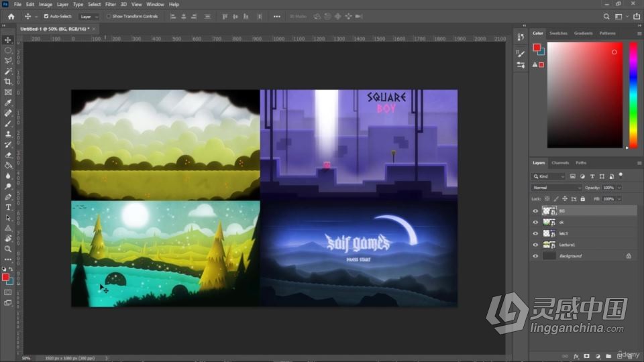This screenshot has height=362, width=644.
Task: Open the Filter menu
Action: [111, 4]
